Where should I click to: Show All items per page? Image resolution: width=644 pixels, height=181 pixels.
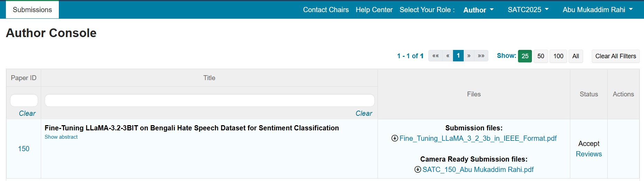pyautogui.click(x=576, y=56)
